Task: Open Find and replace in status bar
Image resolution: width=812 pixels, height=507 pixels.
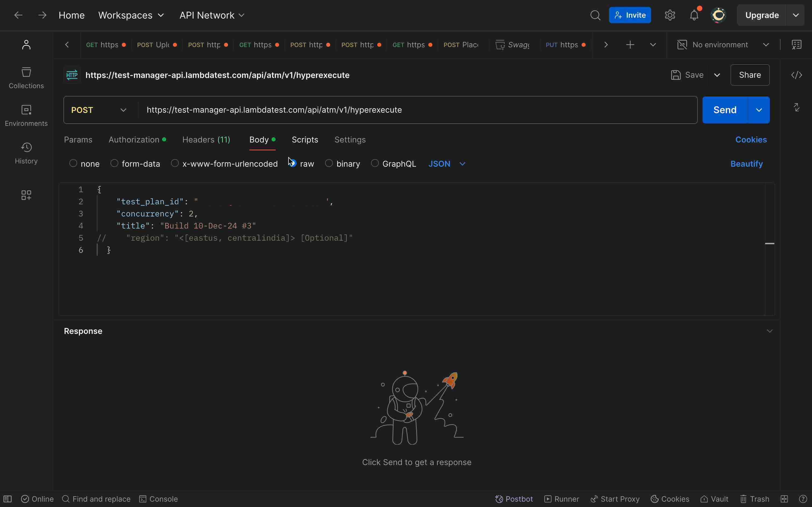Action: pos(96,499)
